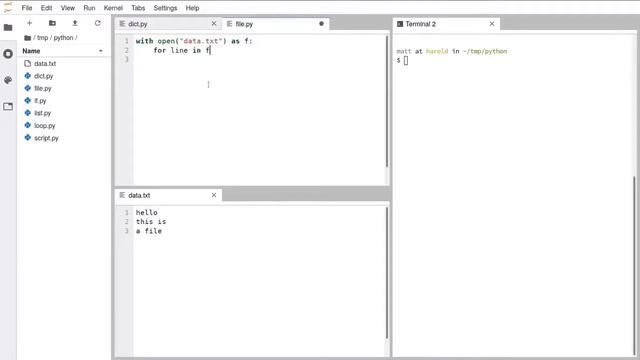Viewport: 640px width, 360px height.
Task: Open the Settings menu
Action: point(165,8)
